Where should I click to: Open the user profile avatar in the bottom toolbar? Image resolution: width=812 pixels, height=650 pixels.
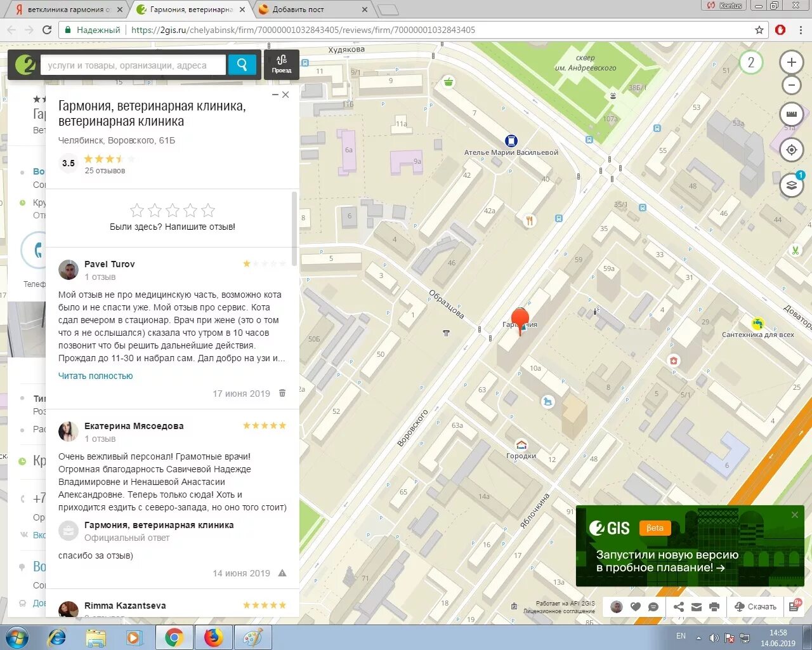coord(617,607)
